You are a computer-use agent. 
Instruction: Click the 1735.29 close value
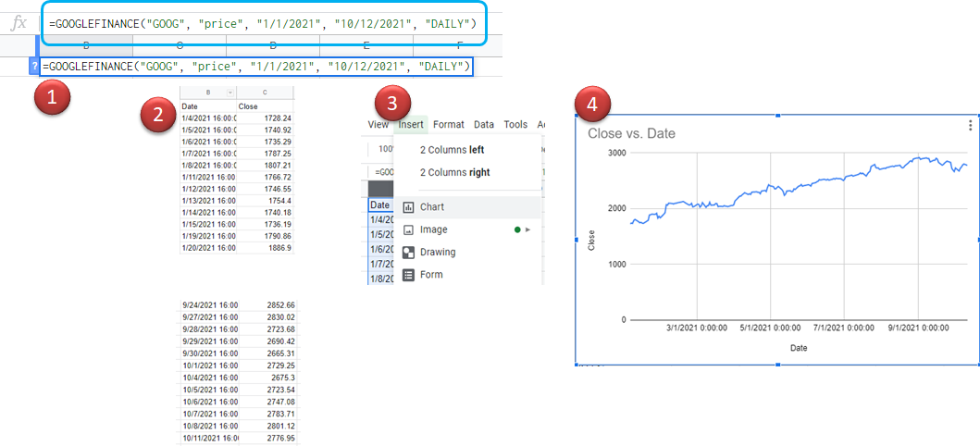pos(279,142)
